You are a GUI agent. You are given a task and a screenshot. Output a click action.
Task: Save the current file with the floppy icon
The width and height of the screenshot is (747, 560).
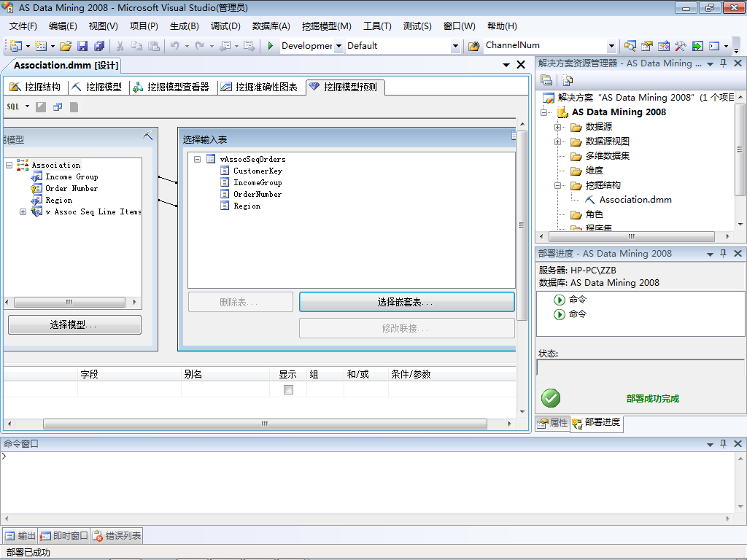click(x=82, y=46)
